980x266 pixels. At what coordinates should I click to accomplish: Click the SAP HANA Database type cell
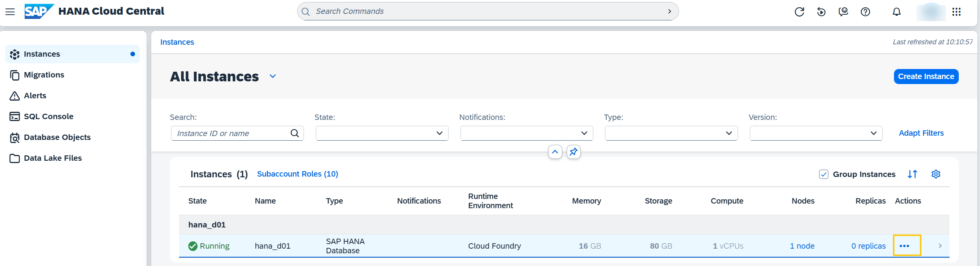(345, 246)
